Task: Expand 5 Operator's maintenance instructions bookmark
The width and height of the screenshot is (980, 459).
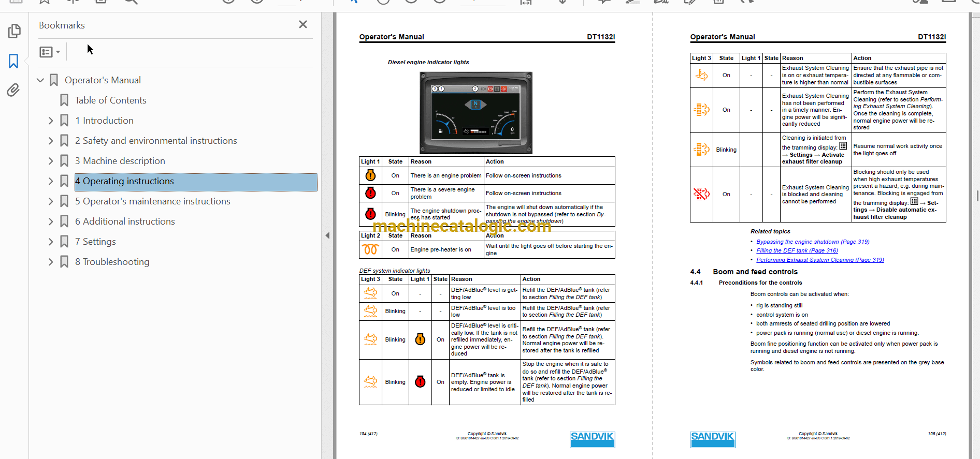Action: point(51,201)
